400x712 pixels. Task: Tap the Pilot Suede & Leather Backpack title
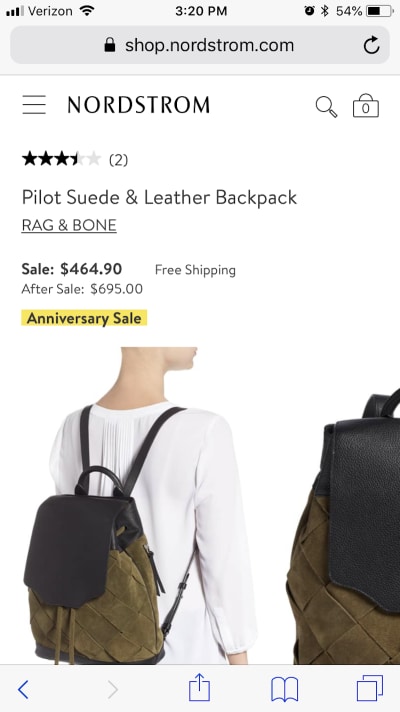[x=159, y=198]
